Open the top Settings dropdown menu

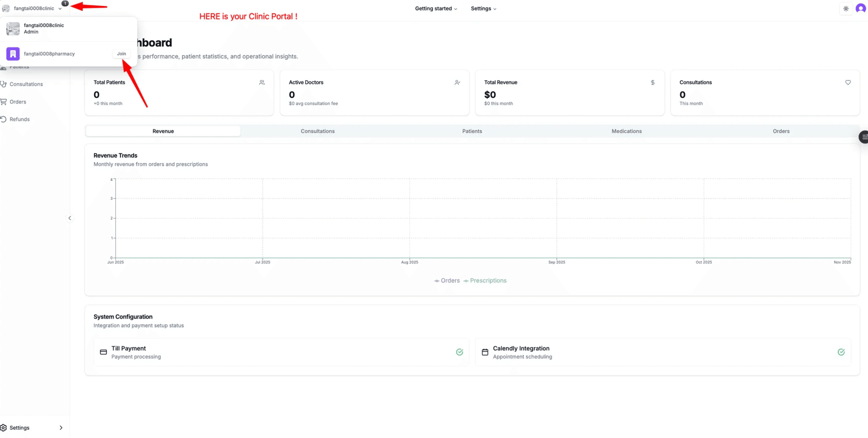point(483,9)
